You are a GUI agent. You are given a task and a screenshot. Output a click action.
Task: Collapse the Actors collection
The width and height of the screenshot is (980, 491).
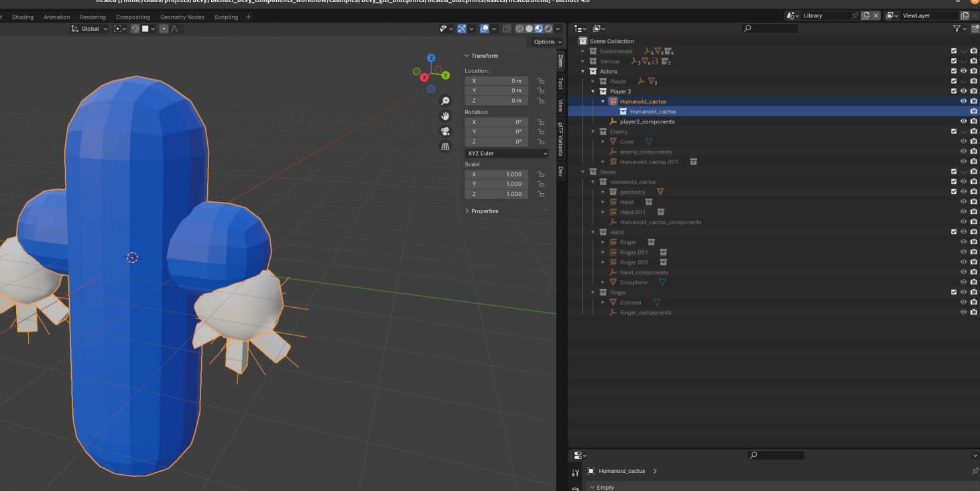pos(583,71)
